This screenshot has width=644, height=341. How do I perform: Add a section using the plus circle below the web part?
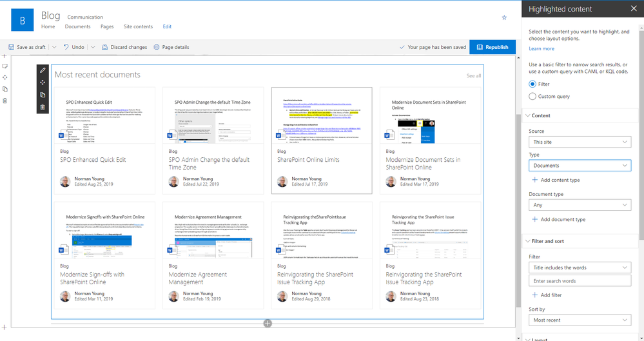(x=268, y=324)
